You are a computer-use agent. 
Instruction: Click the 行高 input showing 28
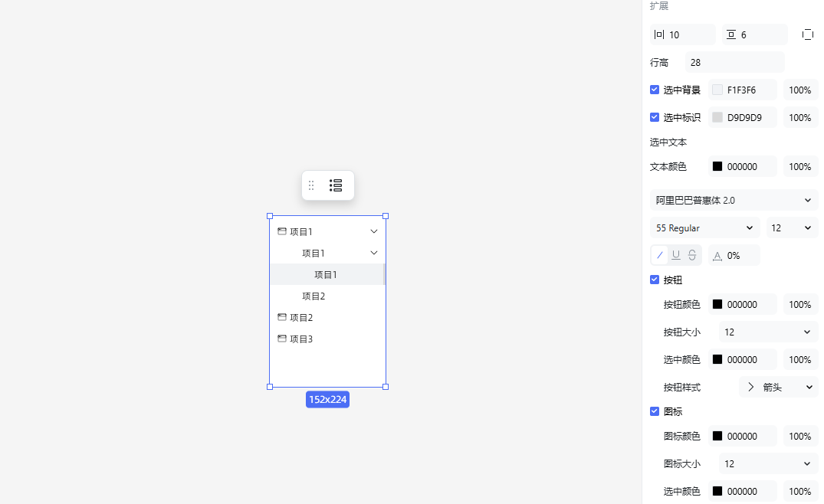(734, 62)
